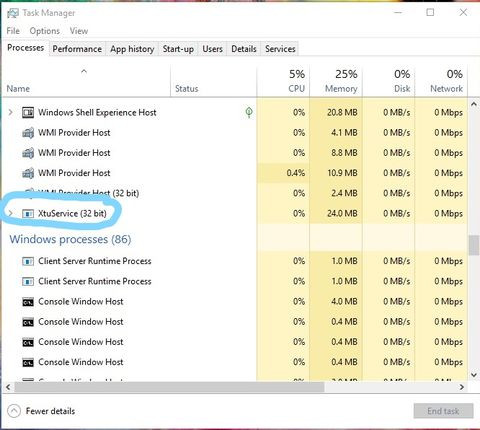Click the icon of the 8.8 MB WMI Provider Host

click(28, 153)
